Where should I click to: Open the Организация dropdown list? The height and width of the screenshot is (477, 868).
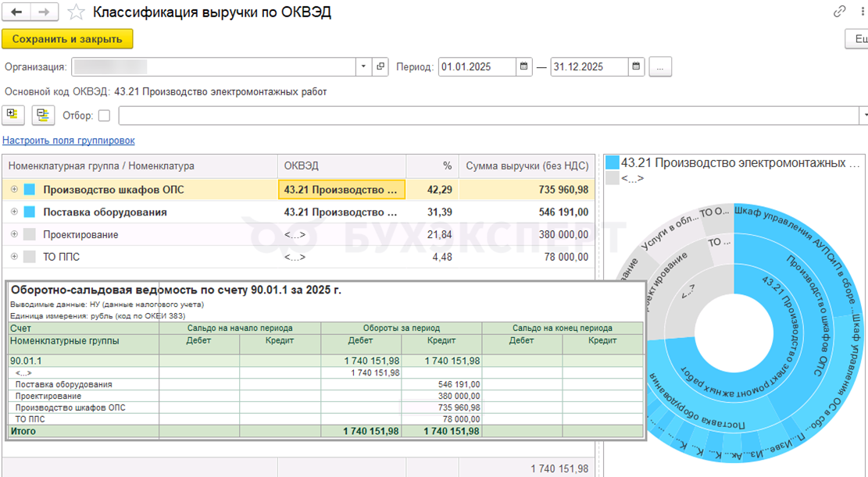[363, 67]
